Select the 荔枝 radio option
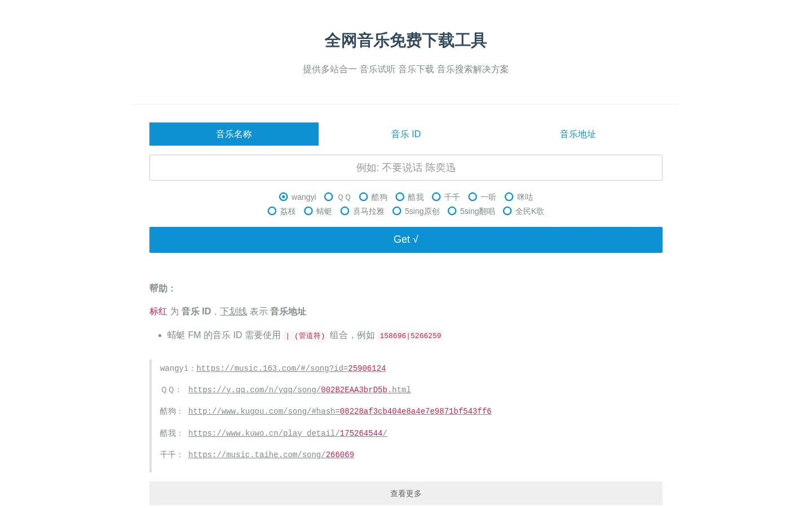Screen dimensions: 812x508 pos(272,211)
